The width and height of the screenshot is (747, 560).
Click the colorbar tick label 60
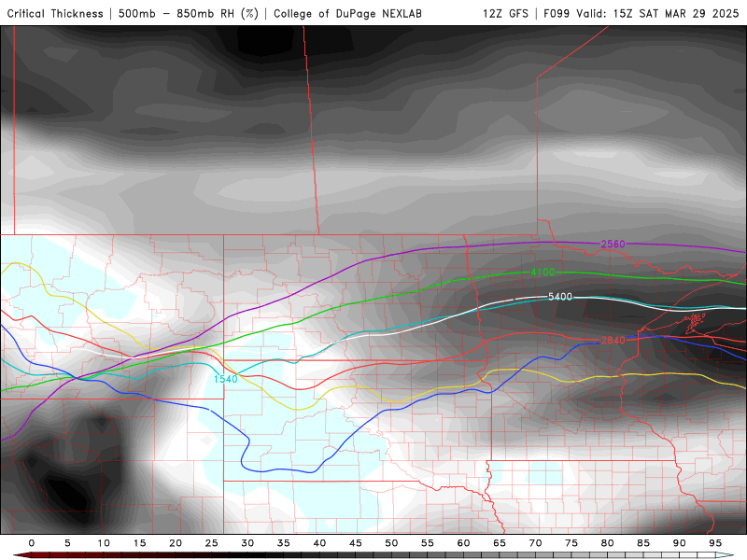(463, 543)
